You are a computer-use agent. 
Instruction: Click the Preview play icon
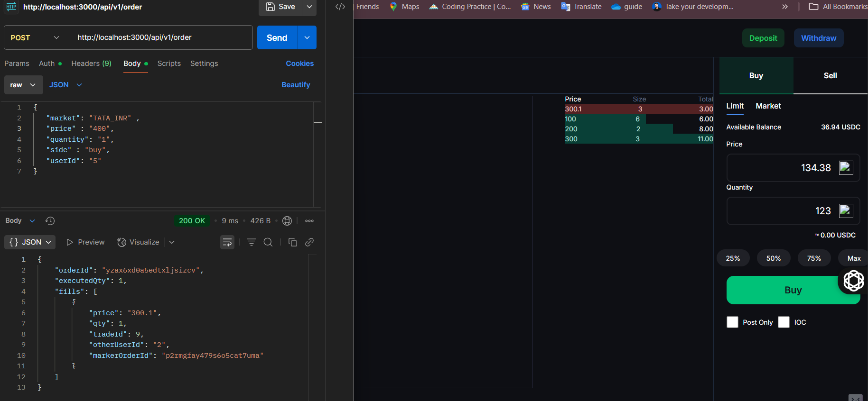[70, 242]
